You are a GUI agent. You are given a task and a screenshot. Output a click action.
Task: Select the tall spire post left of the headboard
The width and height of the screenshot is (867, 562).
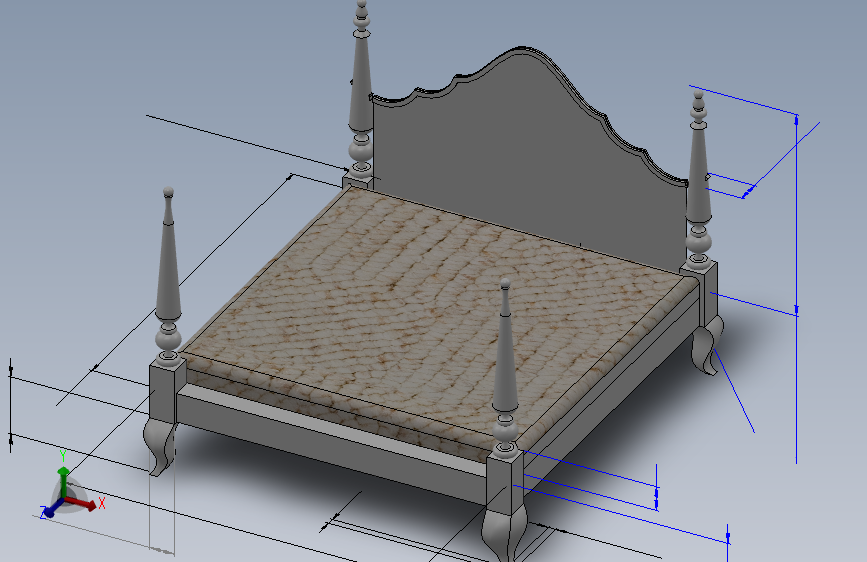[x=361, y=89]
